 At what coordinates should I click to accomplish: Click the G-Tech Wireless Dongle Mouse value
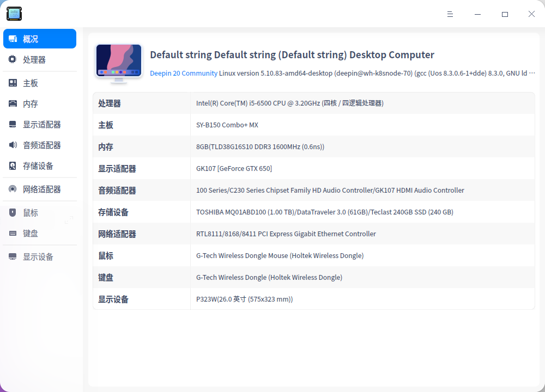280,255
